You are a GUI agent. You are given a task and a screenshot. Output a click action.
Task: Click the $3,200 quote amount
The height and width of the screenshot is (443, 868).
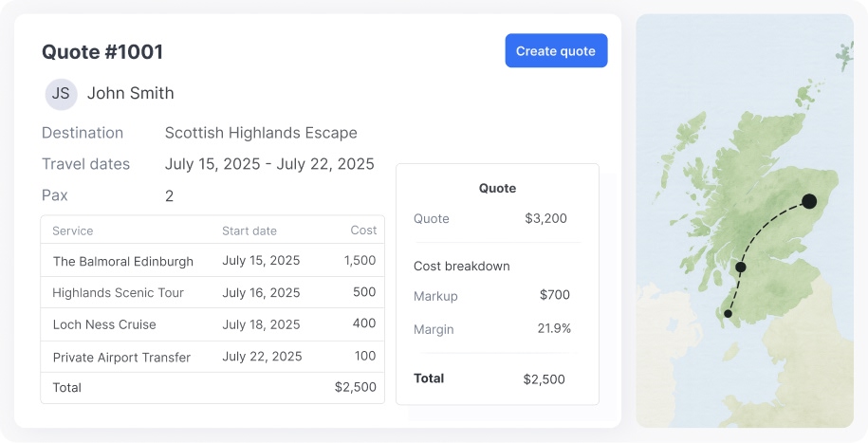coord(545,218)
